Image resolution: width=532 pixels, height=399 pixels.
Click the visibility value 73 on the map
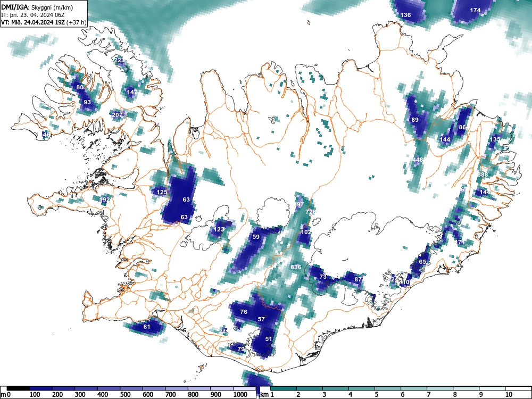[x=323, y=277]
